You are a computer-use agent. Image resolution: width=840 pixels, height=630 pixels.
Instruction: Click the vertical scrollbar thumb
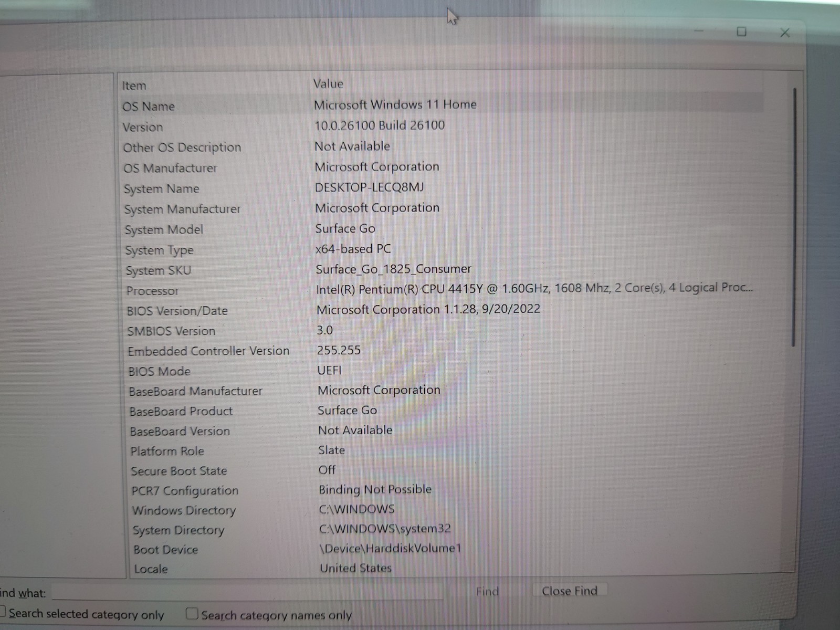click(794, 216)
